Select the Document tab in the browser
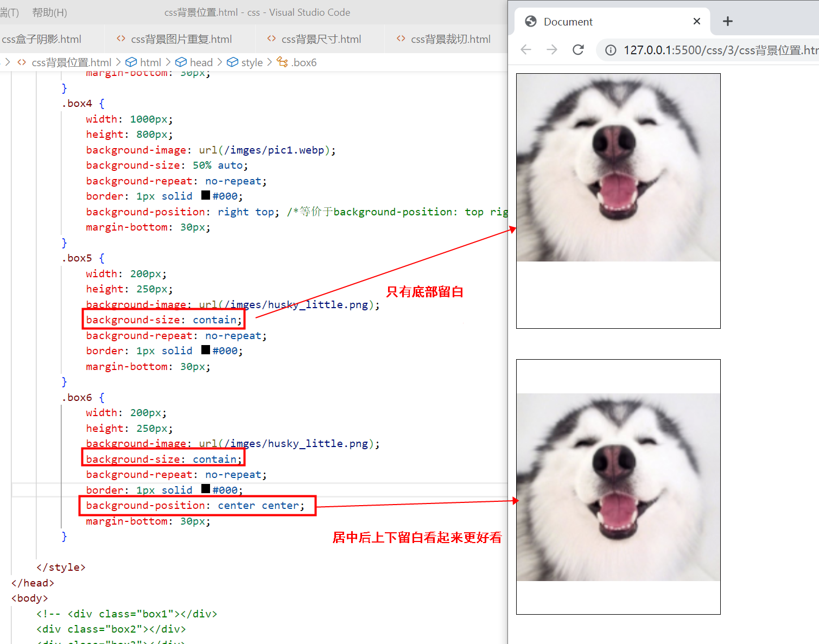 click(x=612, y=22)
